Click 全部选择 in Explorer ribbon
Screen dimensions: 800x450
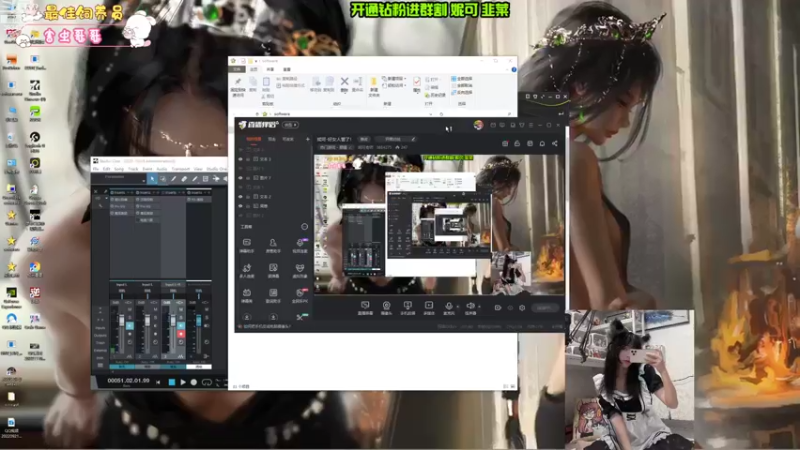pyautogui.click(x=462, y=79)
